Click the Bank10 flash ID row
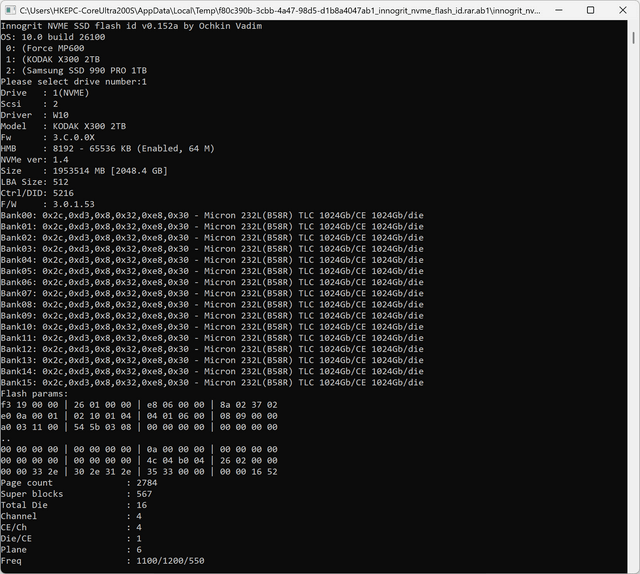Viewport: 640px width, 574px height. point(212,327)
